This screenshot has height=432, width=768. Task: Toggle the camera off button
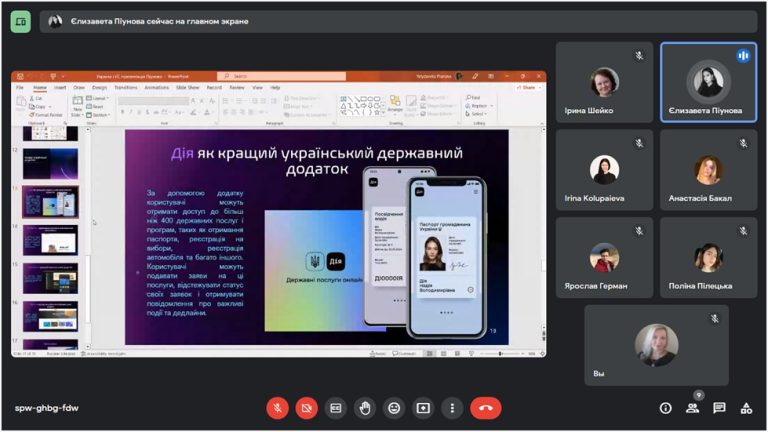click(307, 408)
